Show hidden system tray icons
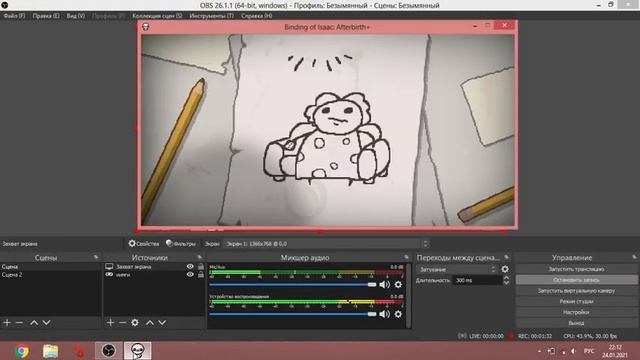 tap(540, 351)
